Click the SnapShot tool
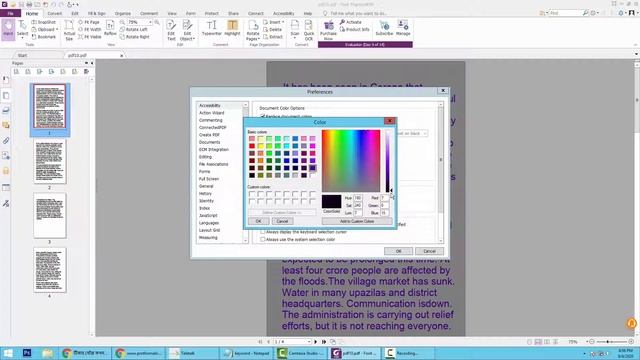This screenshot has height=360, width=640. [44, 22]
